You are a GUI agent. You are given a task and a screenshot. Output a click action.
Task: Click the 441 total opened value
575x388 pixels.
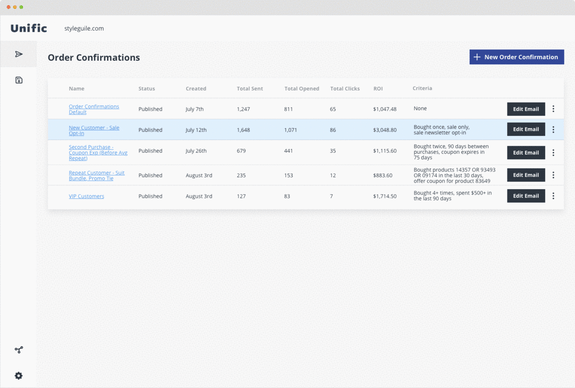288,151
